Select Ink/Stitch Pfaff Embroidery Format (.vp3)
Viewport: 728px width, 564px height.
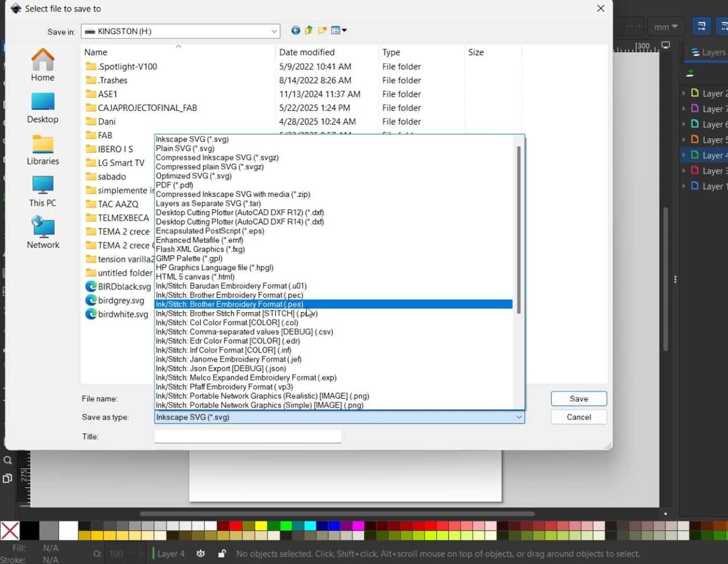tap(334, 387)
